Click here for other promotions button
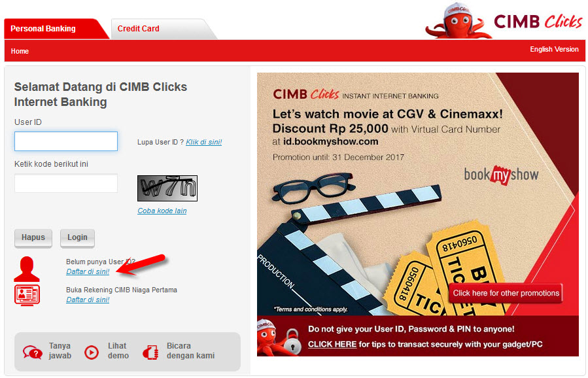The height and width of the screenshot is (378, 588). pos(506,293)
